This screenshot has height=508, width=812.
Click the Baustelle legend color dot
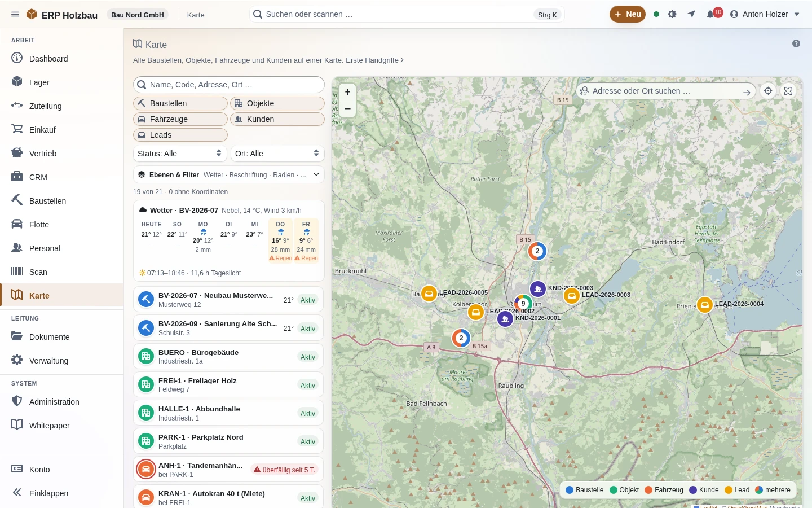click(570, 490)
